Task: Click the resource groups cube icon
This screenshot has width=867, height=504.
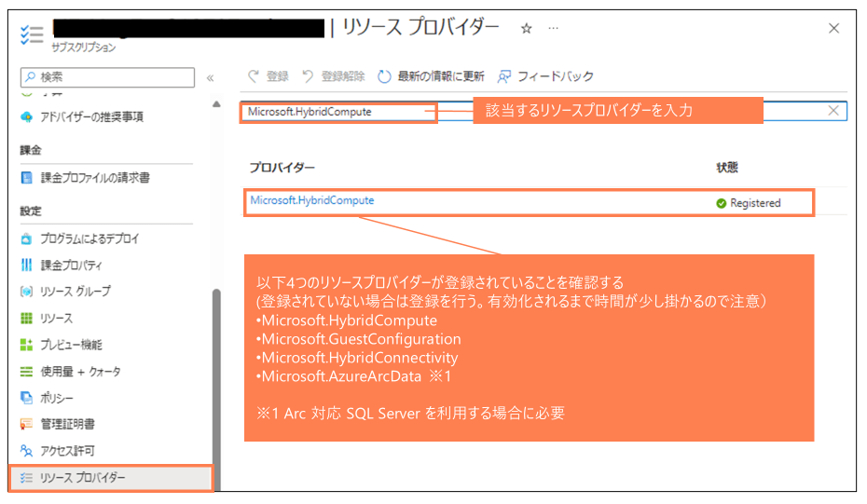Action: pyautogui.click(x=26, y=292)
